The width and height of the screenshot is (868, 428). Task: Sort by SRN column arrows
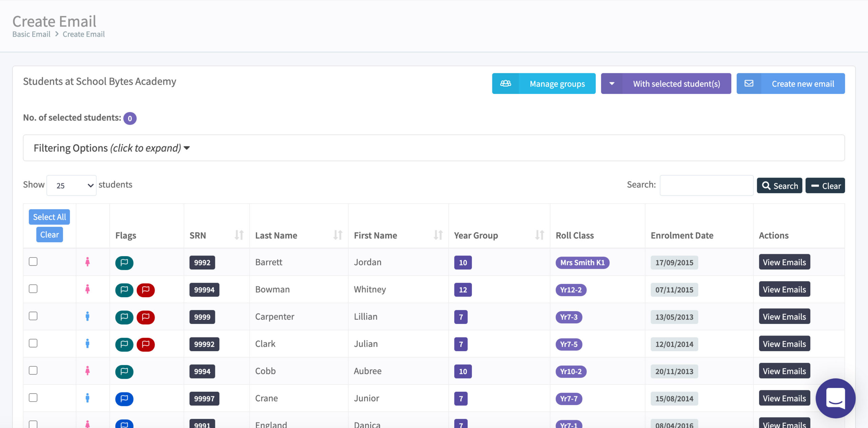239,235
